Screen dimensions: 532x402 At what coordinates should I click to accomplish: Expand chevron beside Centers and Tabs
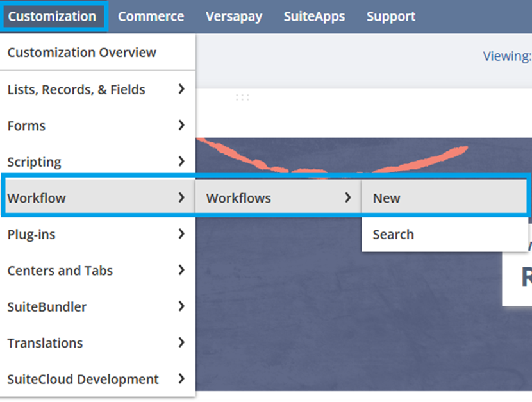181,270
